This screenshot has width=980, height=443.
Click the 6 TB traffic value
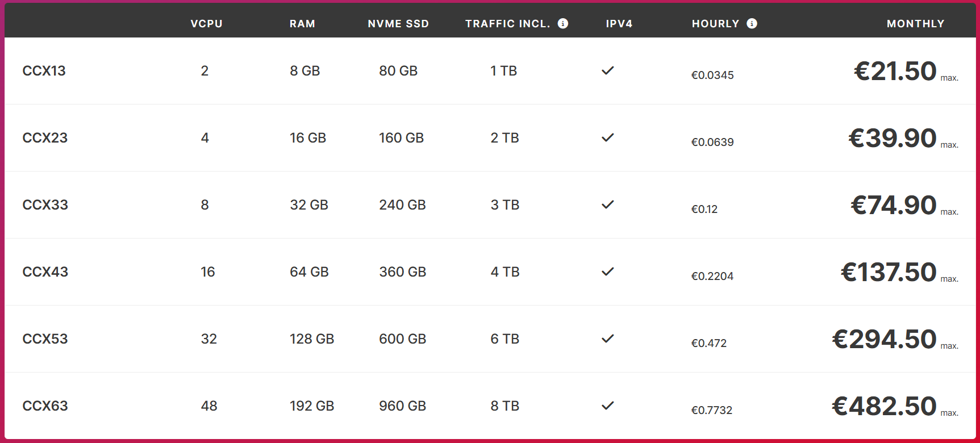(x=505, y=339)
